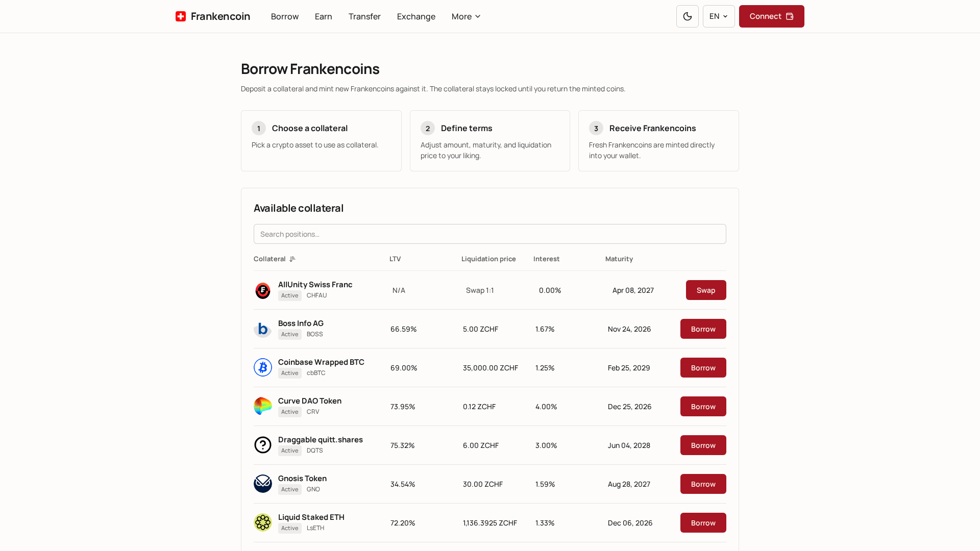This screenshot has width=980, height=551.
Task: Click the Draggable quitt.shares name
Action: (x=321, y=440)
